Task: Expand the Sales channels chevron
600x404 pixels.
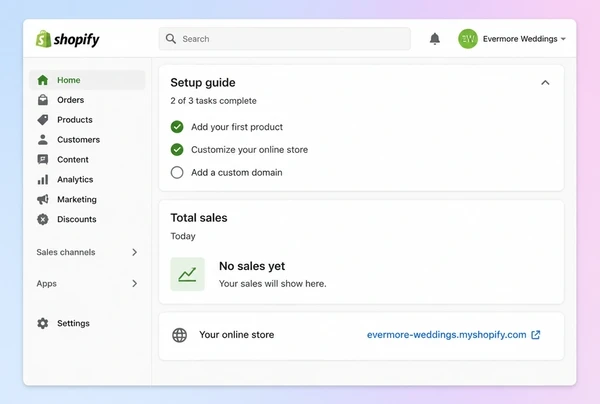Action: [134, 252]
